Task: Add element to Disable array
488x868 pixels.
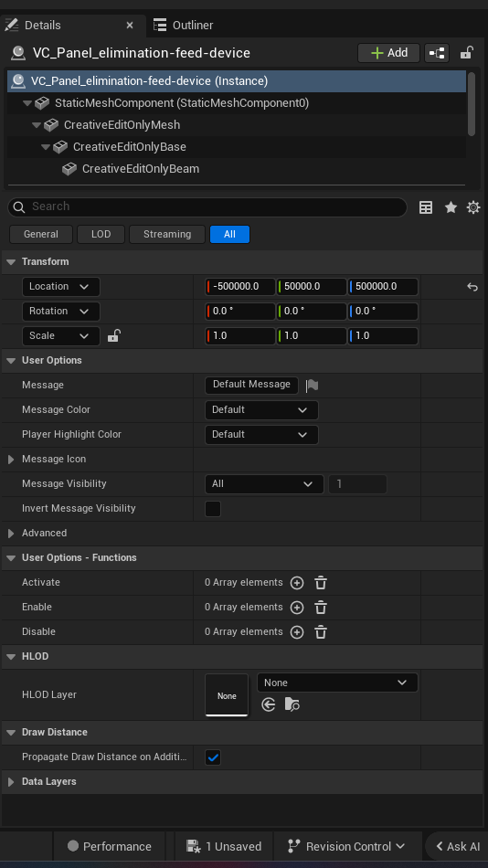Action: [x=297, y=632]
